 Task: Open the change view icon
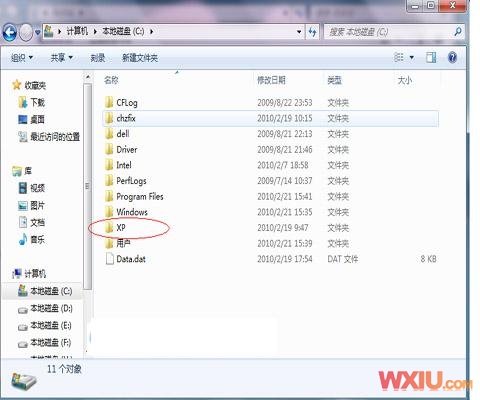click(399, 58)
